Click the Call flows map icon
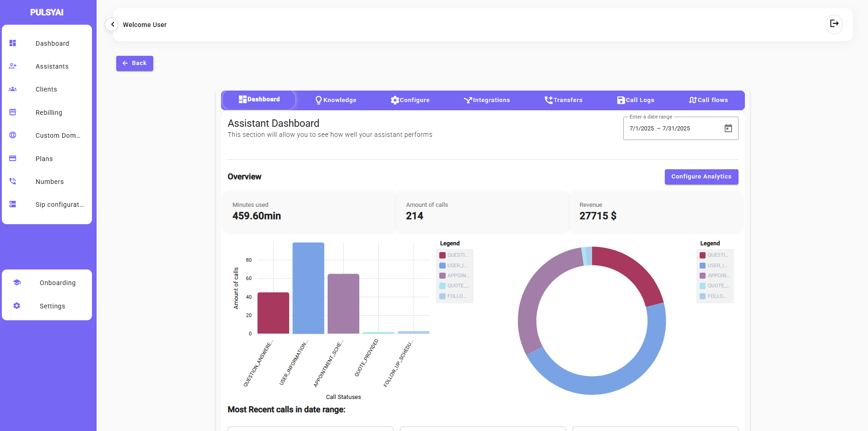This screenshot has height=431, width=868. click(x=693, y=100)
